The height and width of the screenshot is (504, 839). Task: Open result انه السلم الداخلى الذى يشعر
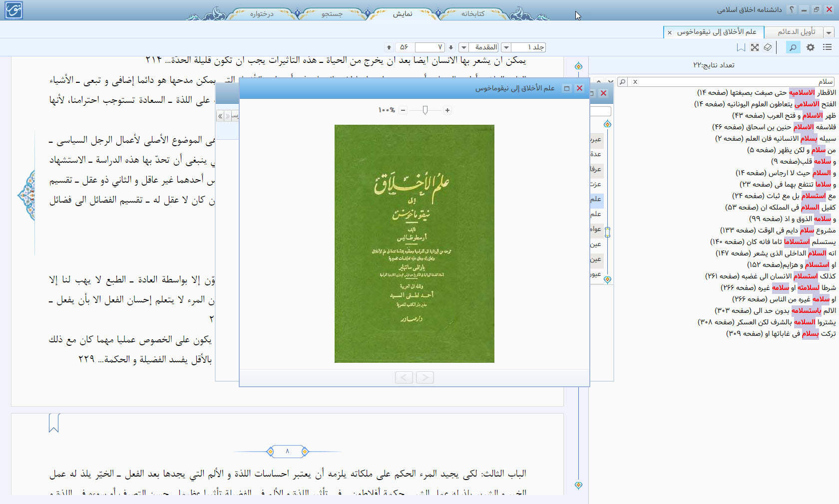[776, 253]
